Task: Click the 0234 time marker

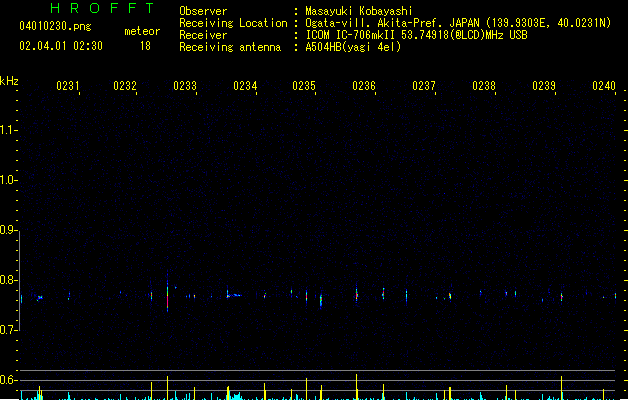Action: pyautogui.click(x=245, y=85)
